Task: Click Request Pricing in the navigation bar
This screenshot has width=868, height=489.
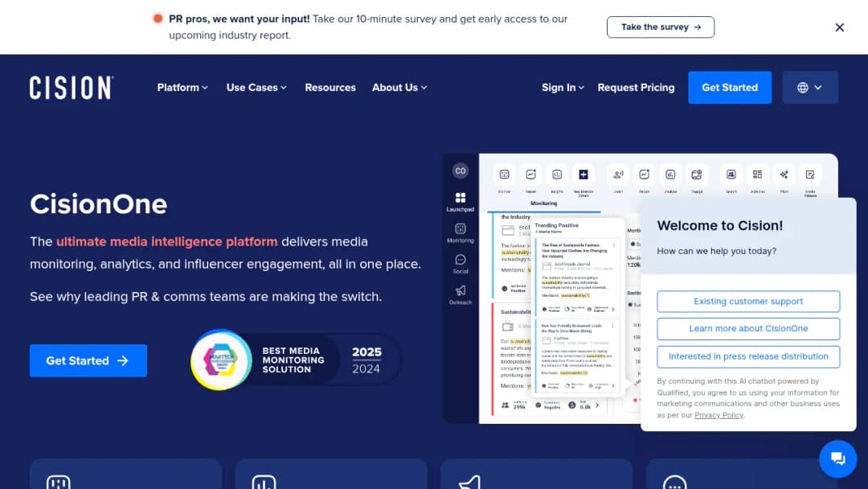Action: (x=636, y=88)
